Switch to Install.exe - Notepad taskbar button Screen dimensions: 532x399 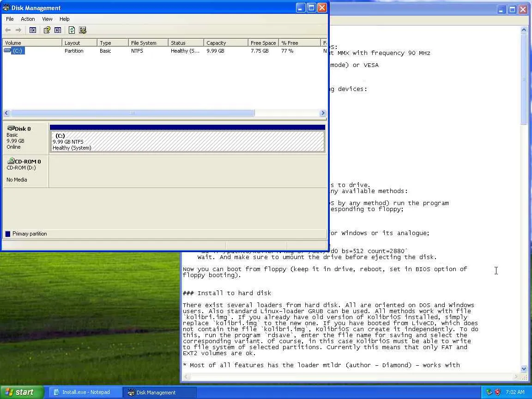86,392
